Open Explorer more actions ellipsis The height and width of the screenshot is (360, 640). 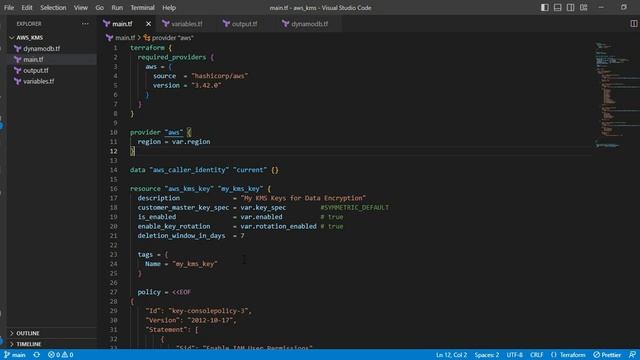[85, 24]
